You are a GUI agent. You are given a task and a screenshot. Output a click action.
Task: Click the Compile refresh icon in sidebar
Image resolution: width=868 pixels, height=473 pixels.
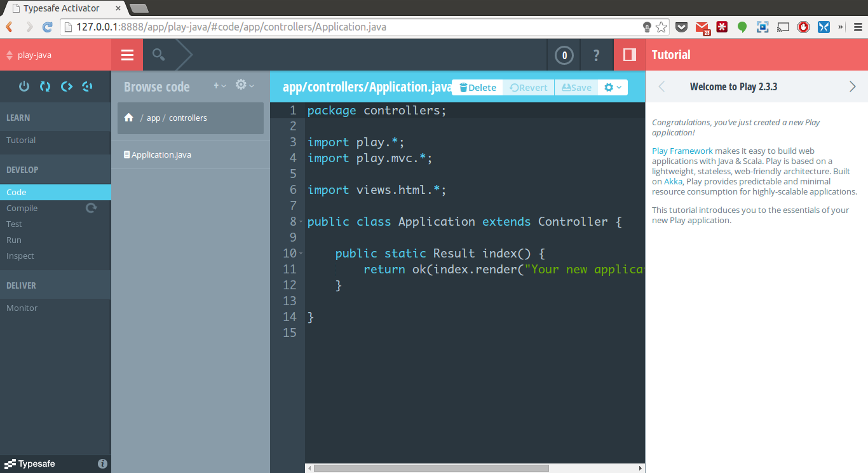point(92,208)
